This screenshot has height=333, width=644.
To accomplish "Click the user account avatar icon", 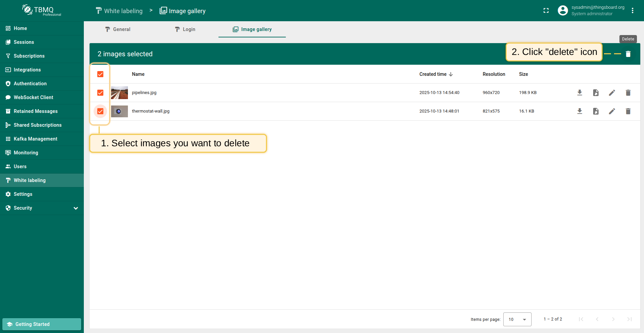I will 563,11.
